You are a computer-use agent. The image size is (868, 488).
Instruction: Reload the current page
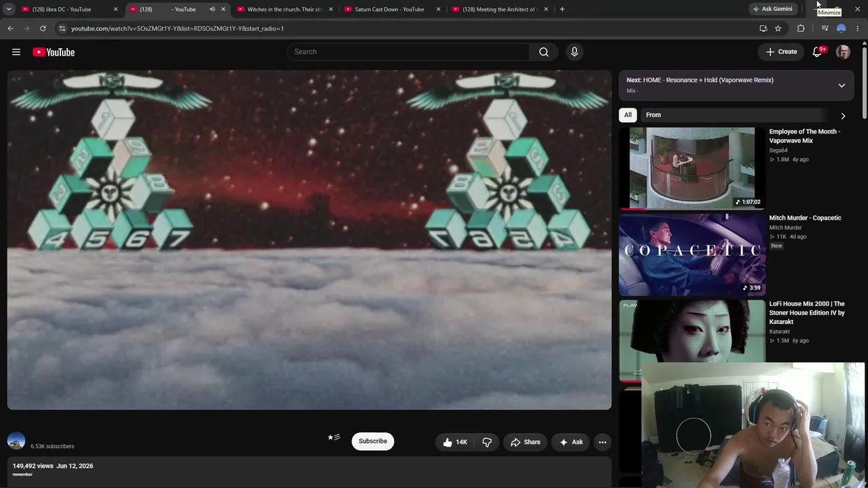(43, 28)
